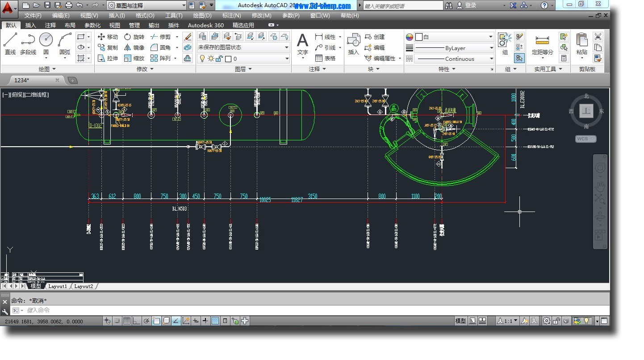The width and height of the screenshot is (644, 360).
Task: Click the 缩放 (Scale) tool
Action: tap(134, 58)
